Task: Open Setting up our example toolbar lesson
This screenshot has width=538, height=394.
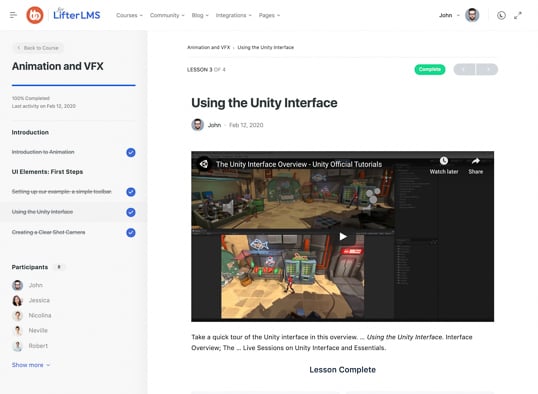Action: tap(62, 192)
